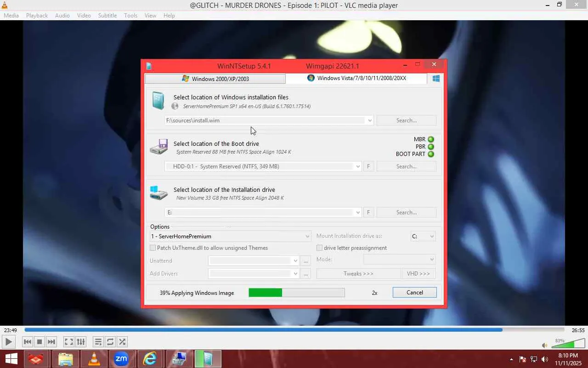588x368 pixels.
Task: Search for the Windows installation files
Action: pos(407,121)
